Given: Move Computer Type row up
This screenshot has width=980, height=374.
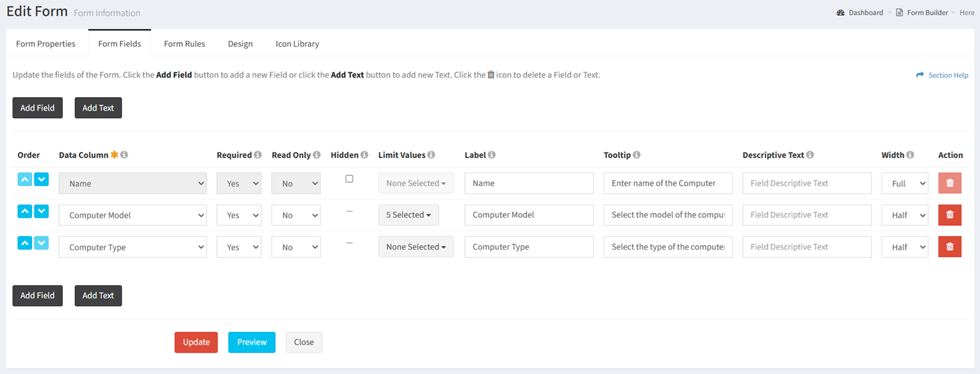Looking at the screenshot, I should (25, 243).
